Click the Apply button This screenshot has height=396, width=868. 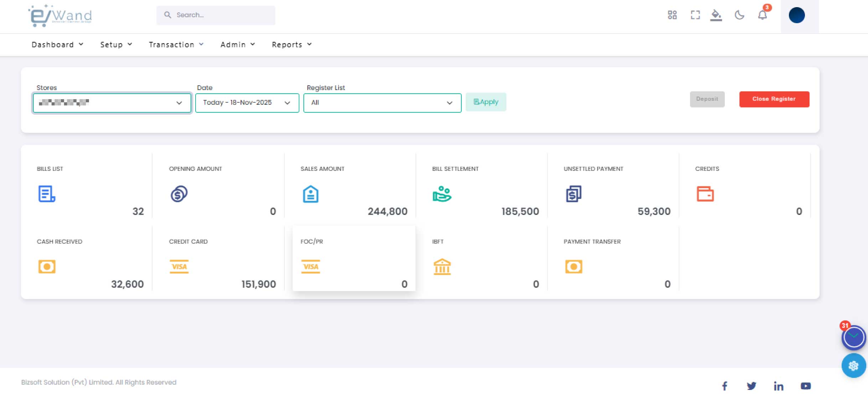tap(485, 102)
